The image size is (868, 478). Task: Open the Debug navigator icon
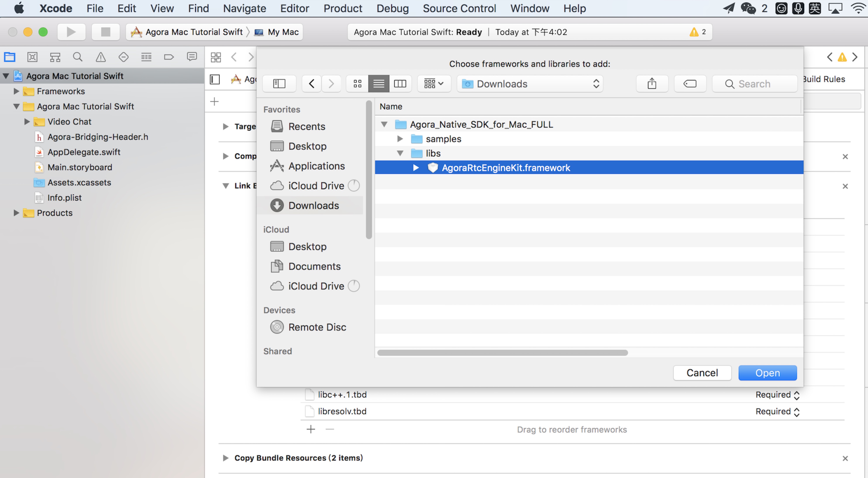pos(146,57)
